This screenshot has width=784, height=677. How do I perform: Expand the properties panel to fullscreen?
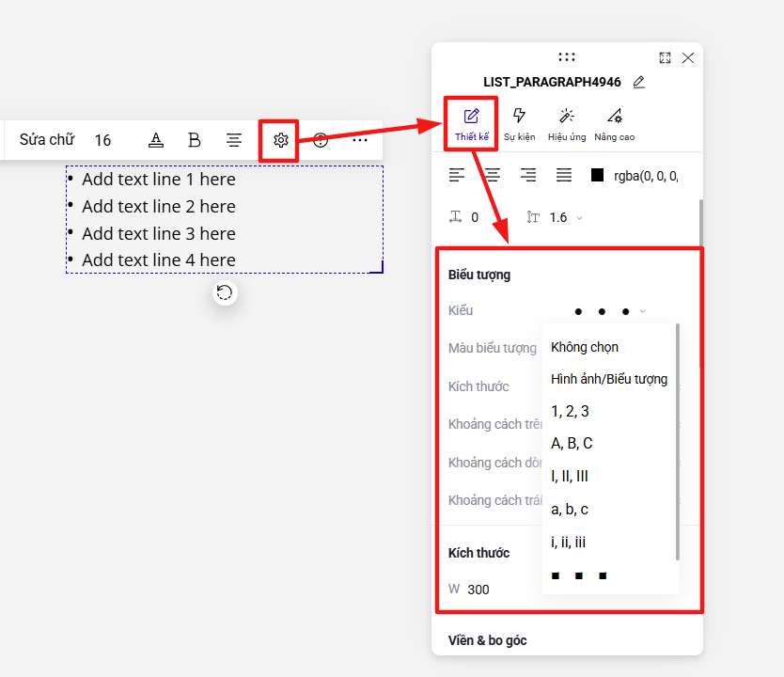(x=665, y=58)
